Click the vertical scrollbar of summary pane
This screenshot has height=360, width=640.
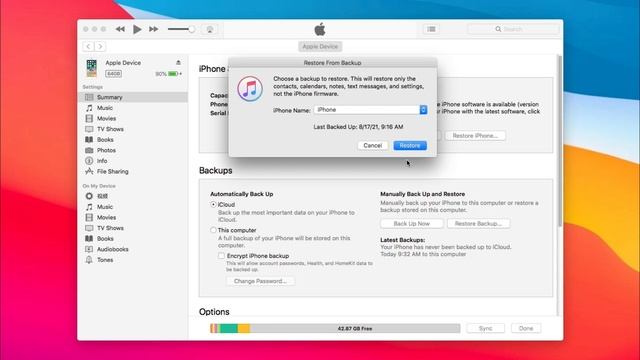(560, 141)
